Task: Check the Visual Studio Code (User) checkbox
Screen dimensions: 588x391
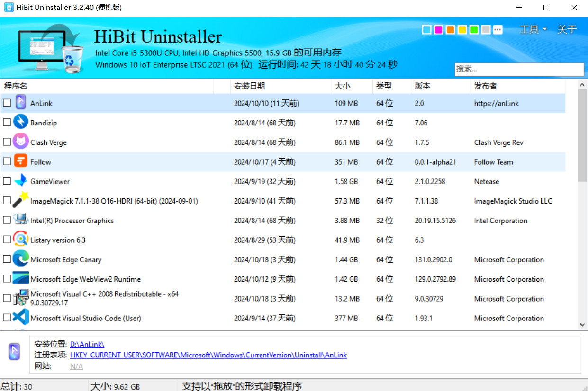Action: [x=7, y=318]
